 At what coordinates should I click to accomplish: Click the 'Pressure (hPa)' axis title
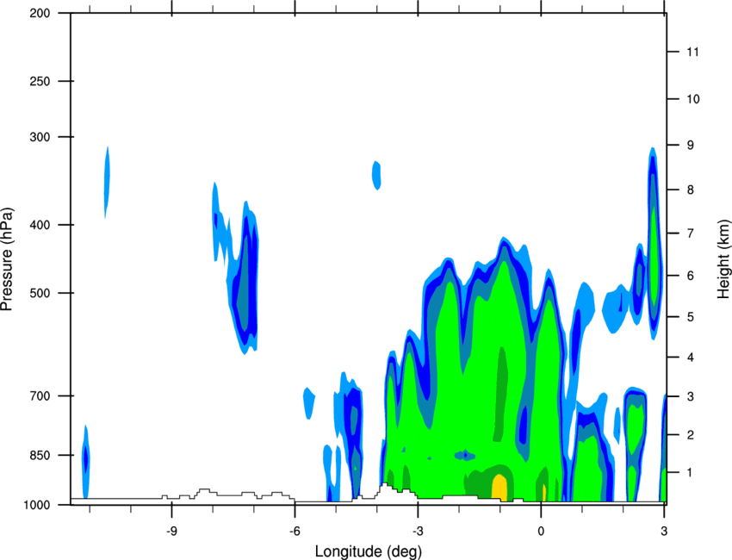(x=7, y=259)
